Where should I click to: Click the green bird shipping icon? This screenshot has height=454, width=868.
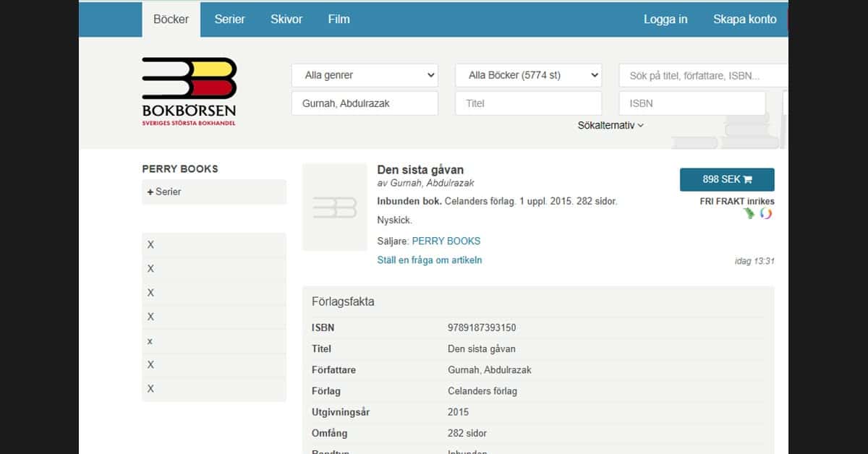coord(749,214)
